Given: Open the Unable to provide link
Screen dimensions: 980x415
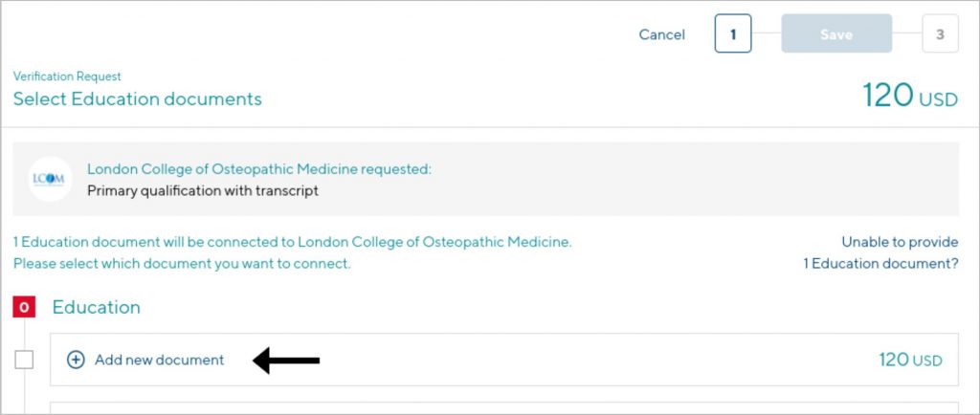Looking at the screenshot, I should pos(900,242).
